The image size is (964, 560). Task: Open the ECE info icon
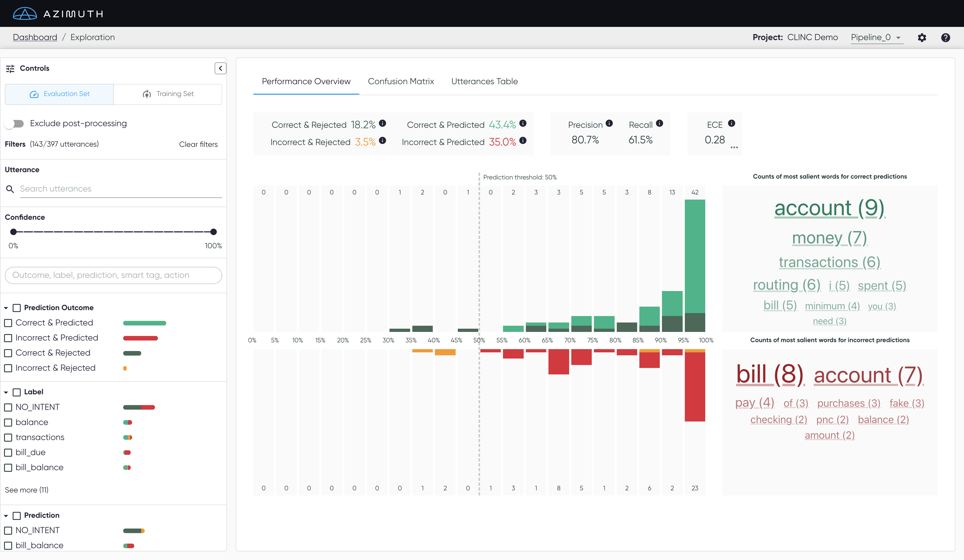click(x=731, y=123)
